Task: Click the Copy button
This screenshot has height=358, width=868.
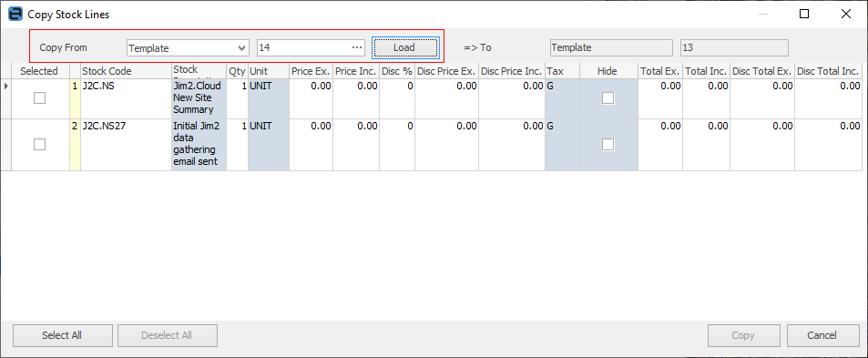Action: [x=743, y=335]
